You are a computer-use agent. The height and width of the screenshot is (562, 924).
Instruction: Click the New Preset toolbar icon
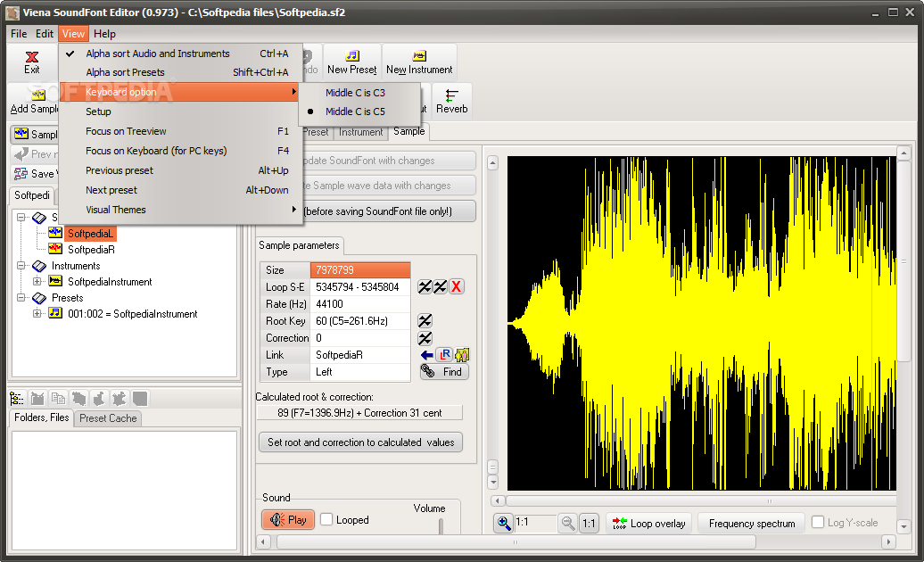tap(351, 56)
